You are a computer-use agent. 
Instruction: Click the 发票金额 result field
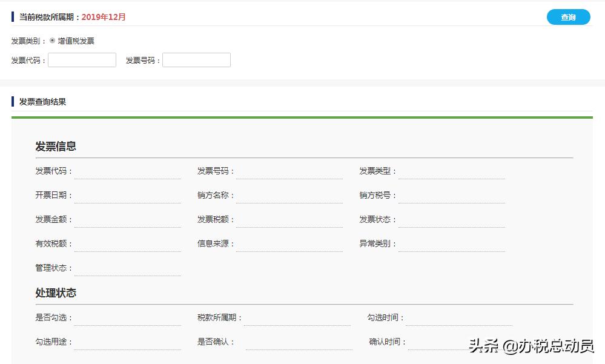pyautogui.click(x=127, y=220)
